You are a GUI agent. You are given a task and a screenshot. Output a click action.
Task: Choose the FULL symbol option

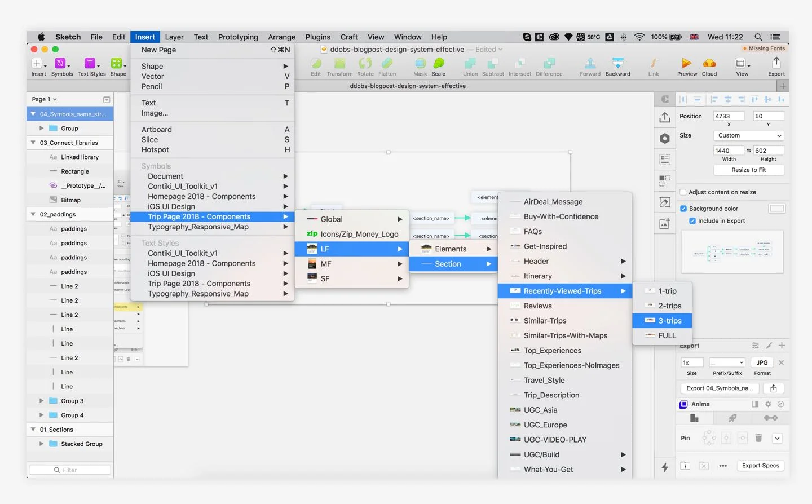662,335
